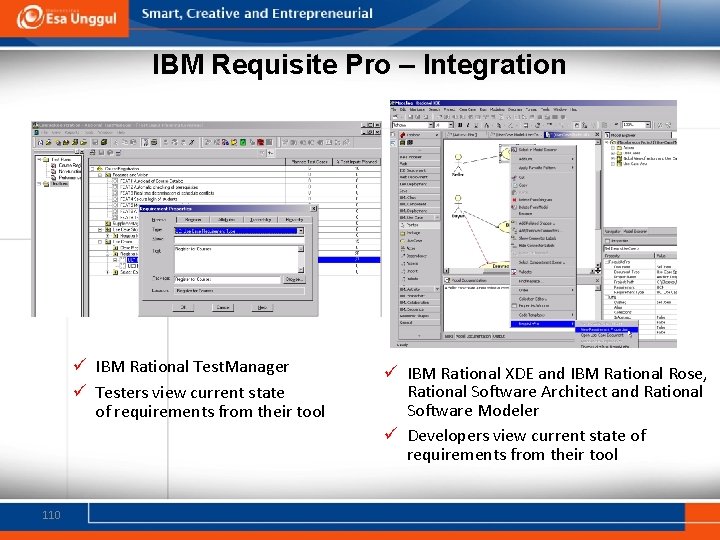
Task: Select the Dependency tool in the XDE toolbox
Action: click(413, 256)
